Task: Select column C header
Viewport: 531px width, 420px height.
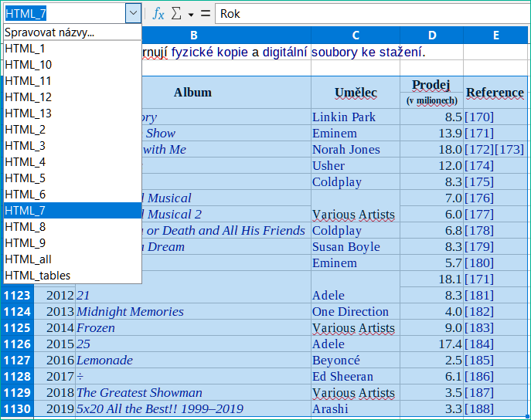Action: click(x=356, y=36)
